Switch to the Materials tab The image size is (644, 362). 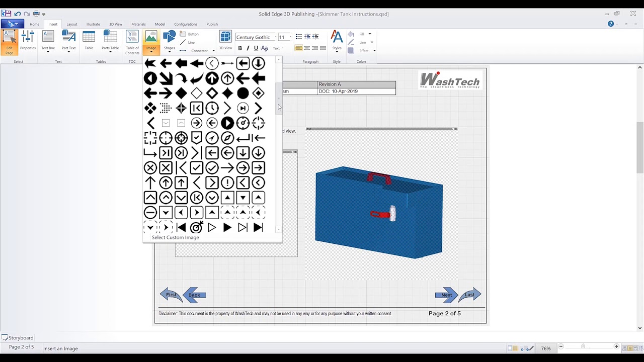click(x=138, y=24)
